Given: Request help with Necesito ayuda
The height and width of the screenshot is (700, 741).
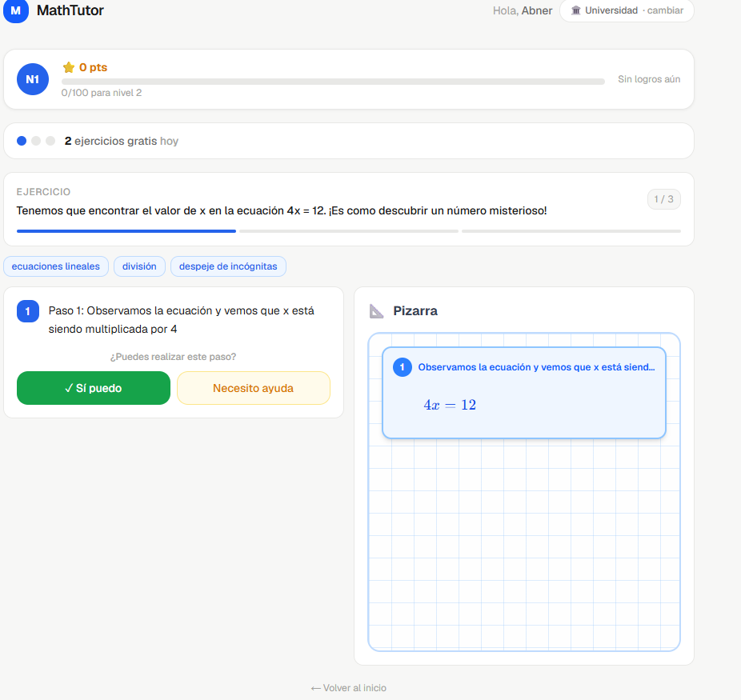Looking at the screenshot, I should (254, 388).
